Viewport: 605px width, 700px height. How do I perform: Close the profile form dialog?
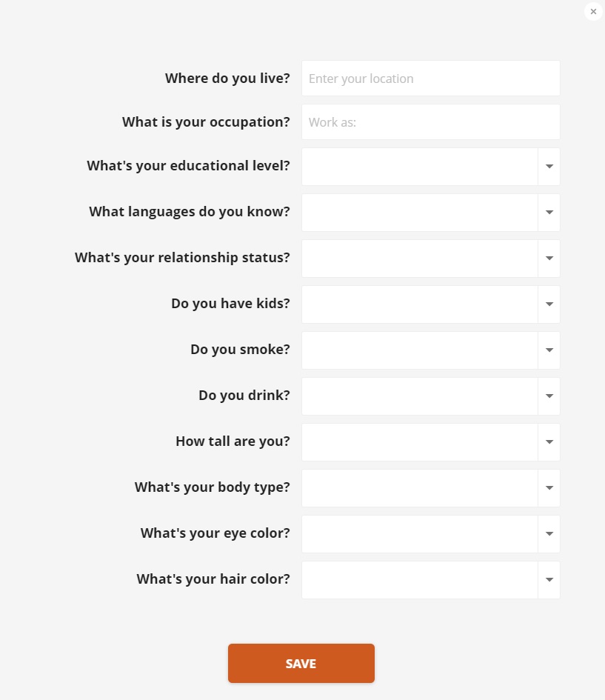(x=593, y=12)
